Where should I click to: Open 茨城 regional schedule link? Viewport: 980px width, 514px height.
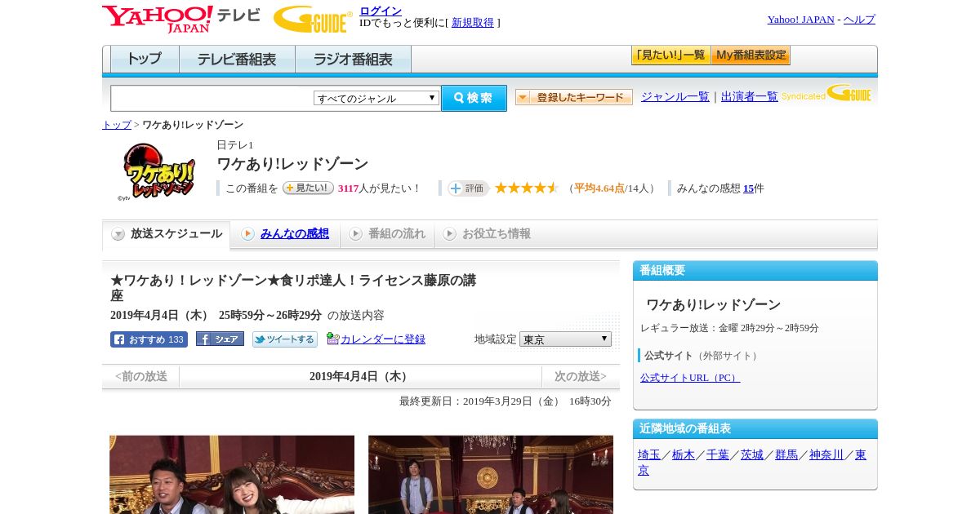coord(752,455)
